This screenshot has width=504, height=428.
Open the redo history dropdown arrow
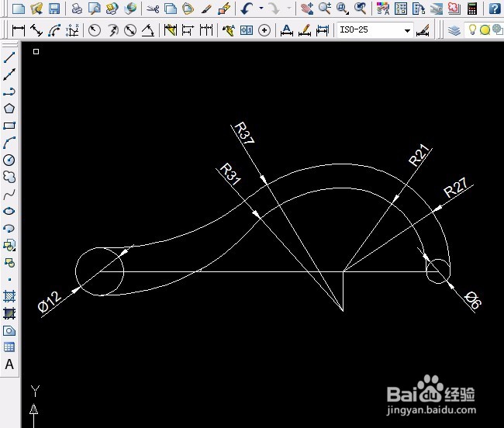coord(289,8)
